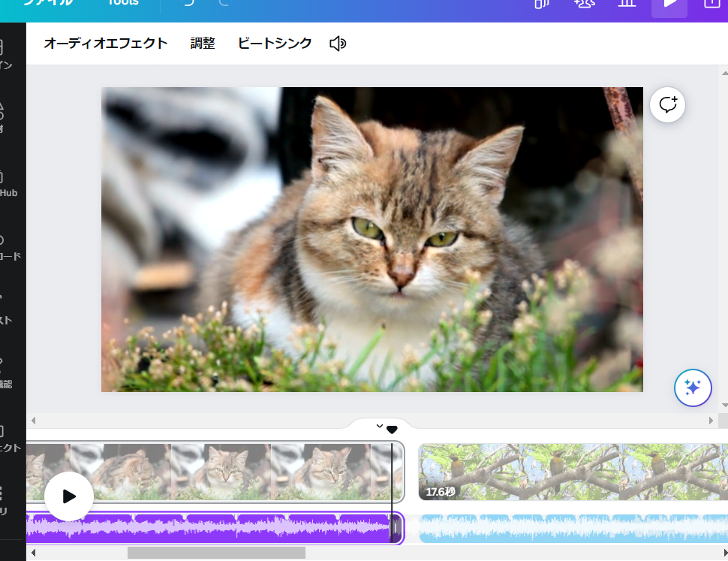Click the canvas horizontal scrollbar right arrow

click(711, 421)
